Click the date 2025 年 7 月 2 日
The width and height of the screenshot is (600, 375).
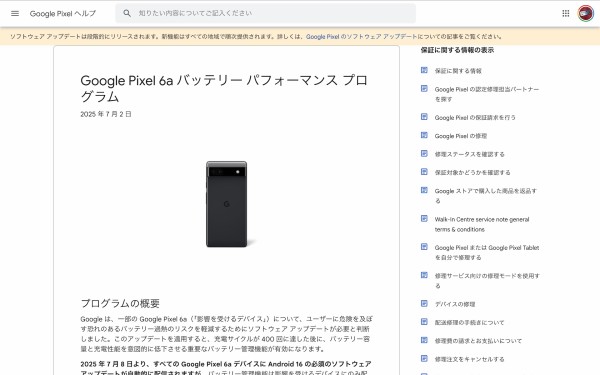tap(106, 114)
